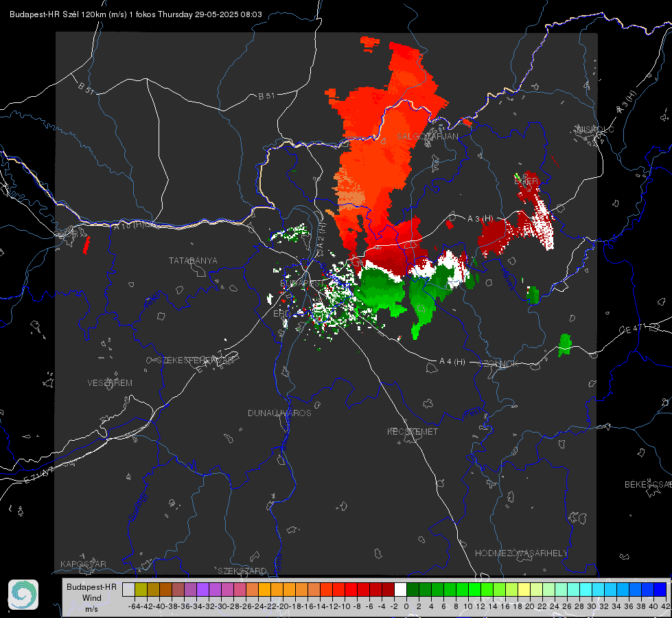Select the yellow swatch between 18 and 20
Screen dimensions: 672x618
(524, 589)
